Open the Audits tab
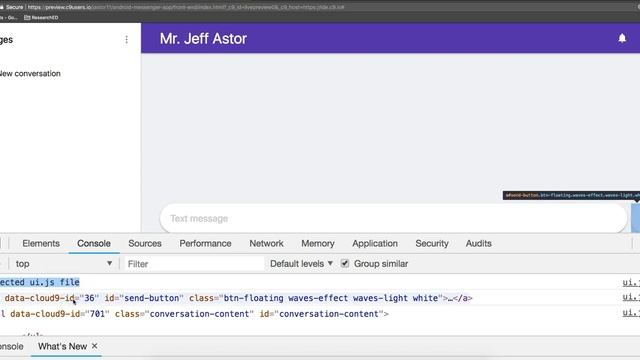This screenshot has width=640, height=360. tap(479, 243)
